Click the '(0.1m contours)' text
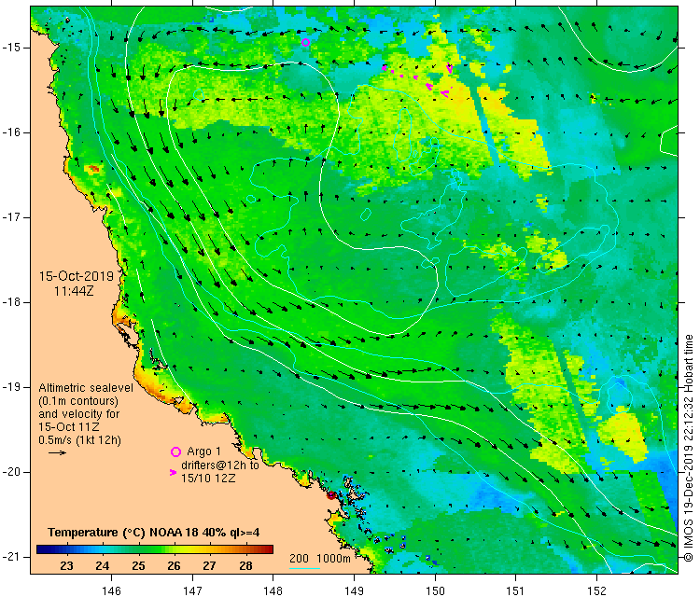The image size is (700, 597). (78, 401)
